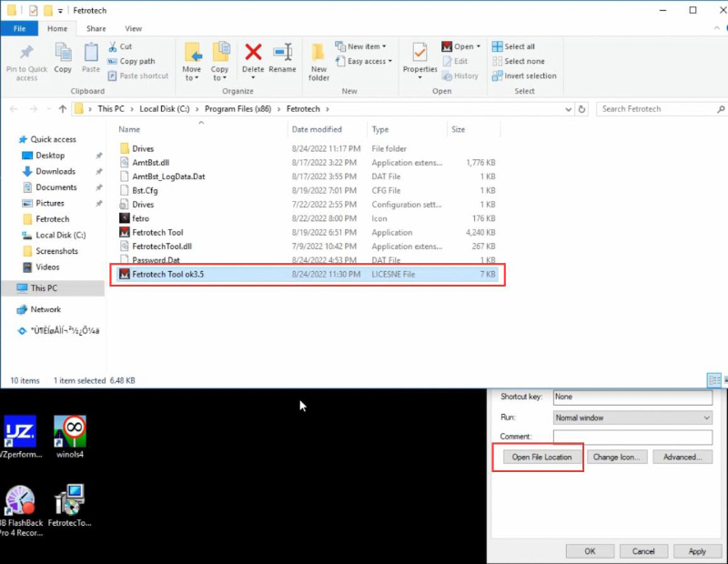
Task: Select Downloads in navigation pane
Action: click(x=56, y=171)
